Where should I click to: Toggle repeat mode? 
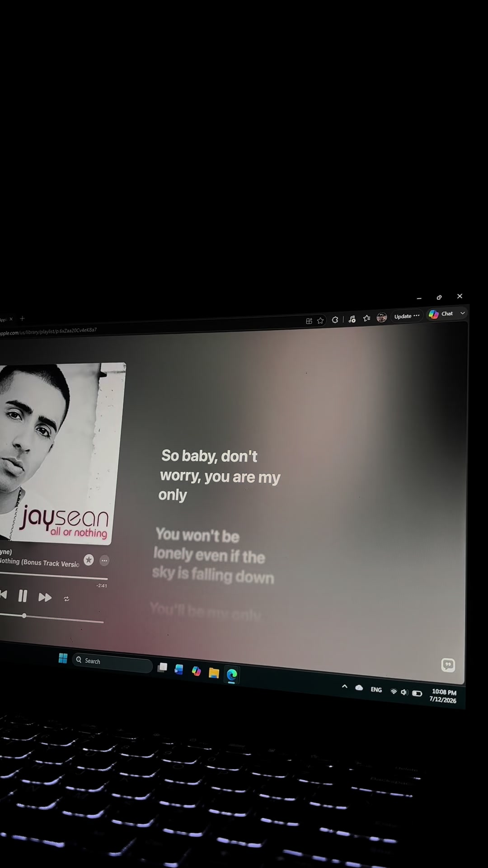pos(66,599)
